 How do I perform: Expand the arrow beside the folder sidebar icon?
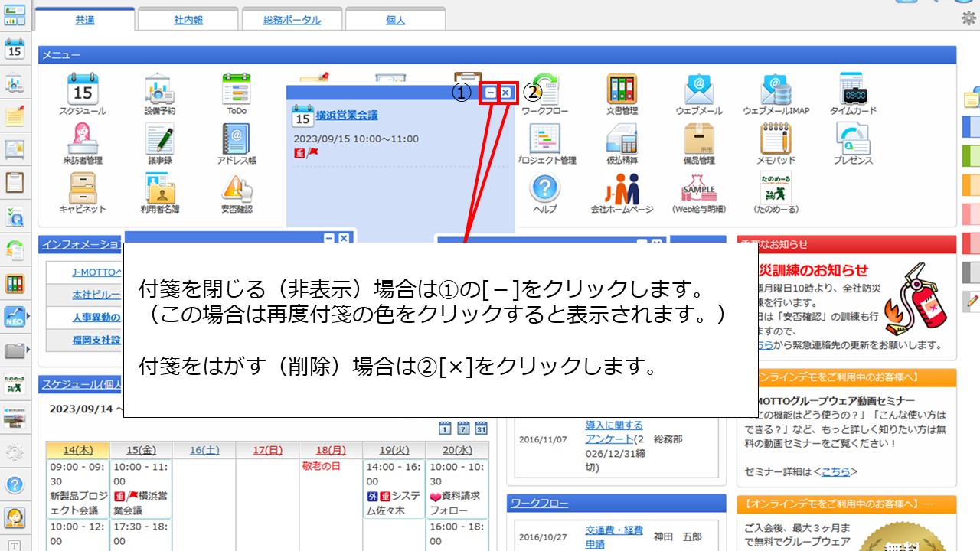pyautogui.click(x=28, y=350)
